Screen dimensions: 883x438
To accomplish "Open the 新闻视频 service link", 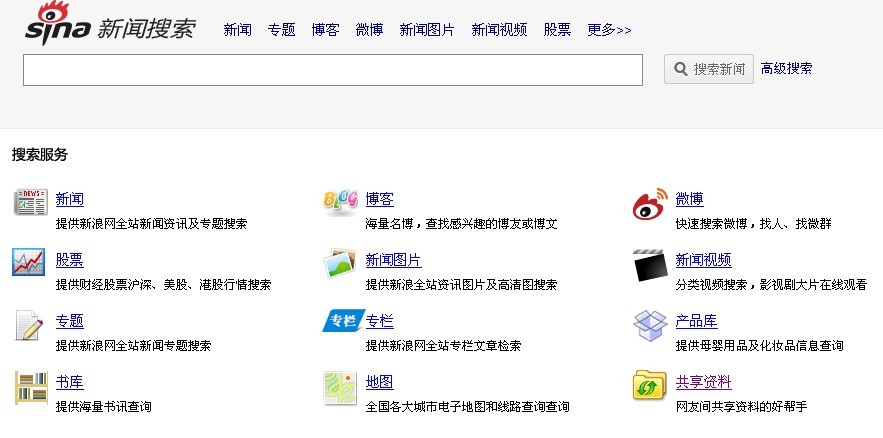I will [x=703, y=260].
